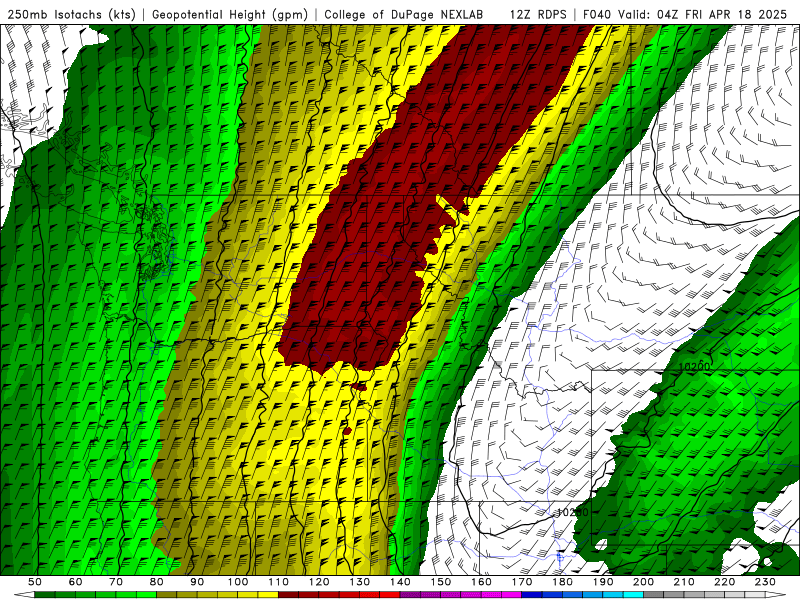The height and width of the screenshot is (600, 800).
Task: Click the "Geopotential Height (gpm)" header text
Action: coord(230,14)
